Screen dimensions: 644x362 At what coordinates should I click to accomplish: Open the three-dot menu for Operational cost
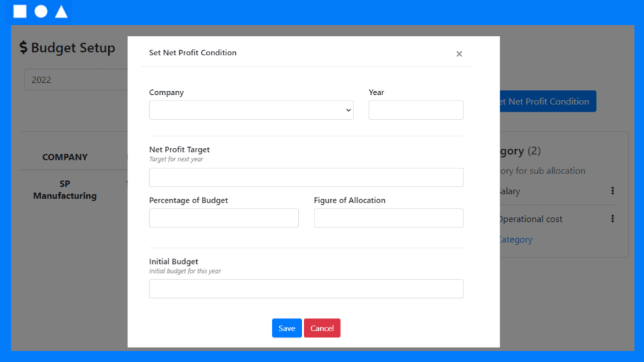pyautogui.click(x=613, y=219)
